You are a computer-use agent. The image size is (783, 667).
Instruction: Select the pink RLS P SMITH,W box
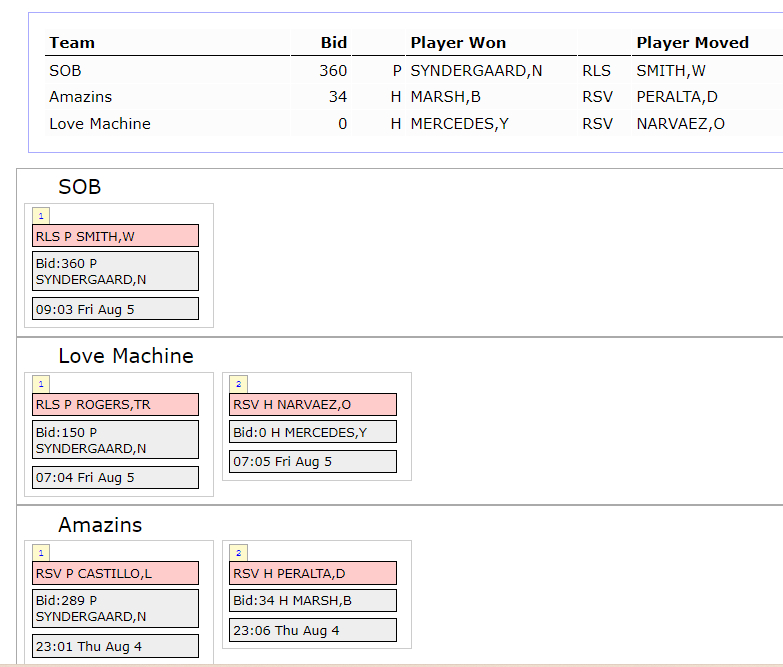115,236
